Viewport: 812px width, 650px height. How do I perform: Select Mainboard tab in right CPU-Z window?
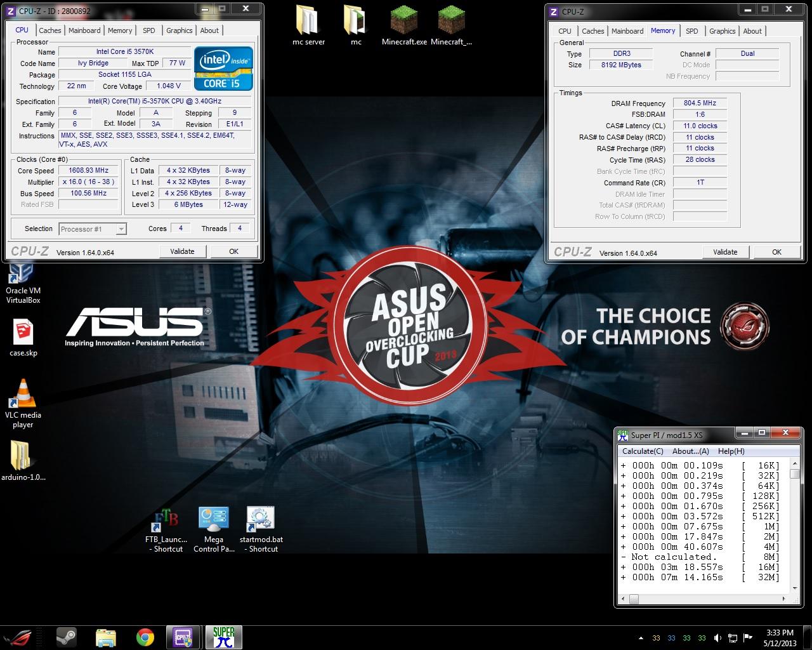coord(627,31)
